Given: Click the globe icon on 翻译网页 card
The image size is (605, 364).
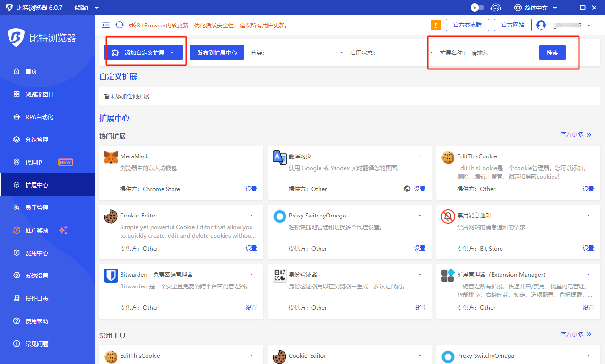Looking at the screenshot, I should pos(407,189).
